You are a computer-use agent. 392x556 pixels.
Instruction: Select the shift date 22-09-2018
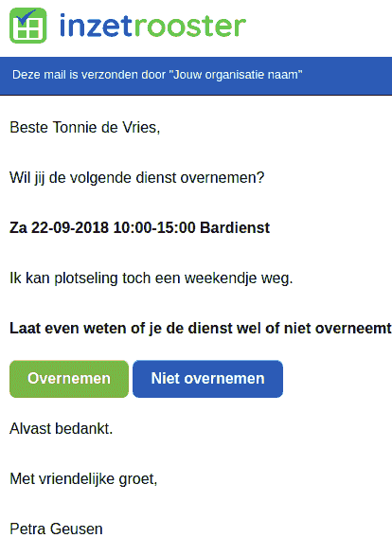(70, 227)
